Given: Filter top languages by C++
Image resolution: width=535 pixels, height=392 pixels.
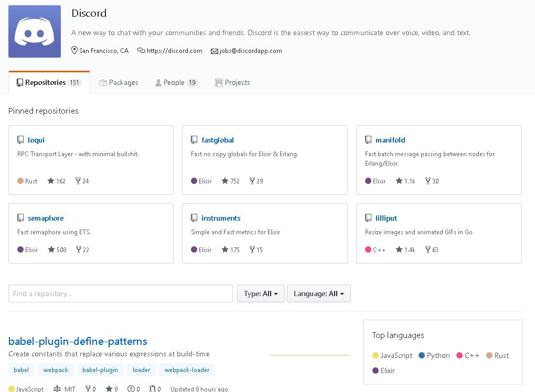Looking at the screenshot, I should point(468,355).
